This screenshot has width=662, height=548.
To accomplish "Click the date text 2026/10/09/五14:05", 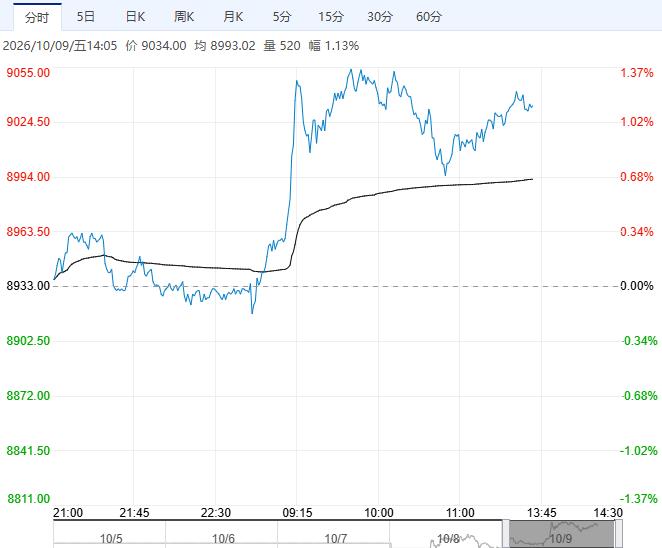I will pyautogui.click(x=60, y=46).
